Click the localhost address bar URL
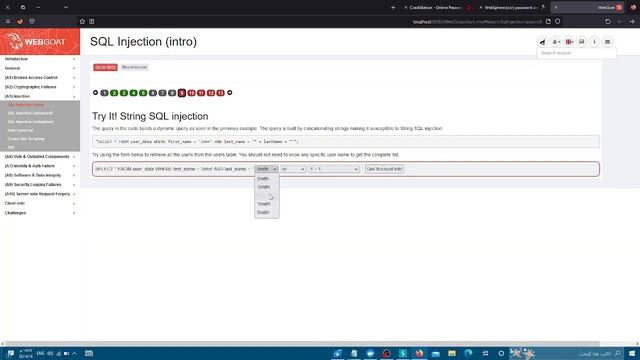The width and height of the screenshot is (640, 360). (478, 22)
